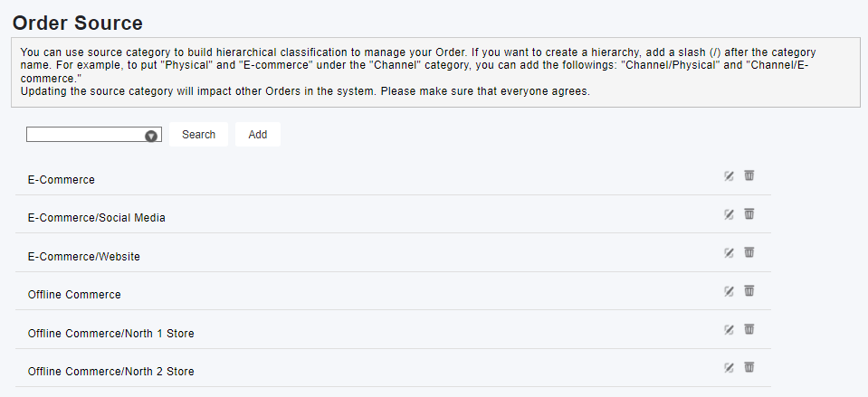
Task: Edit the Offline Commerce category
Action: pyautogui.click(x=729, y=291)
